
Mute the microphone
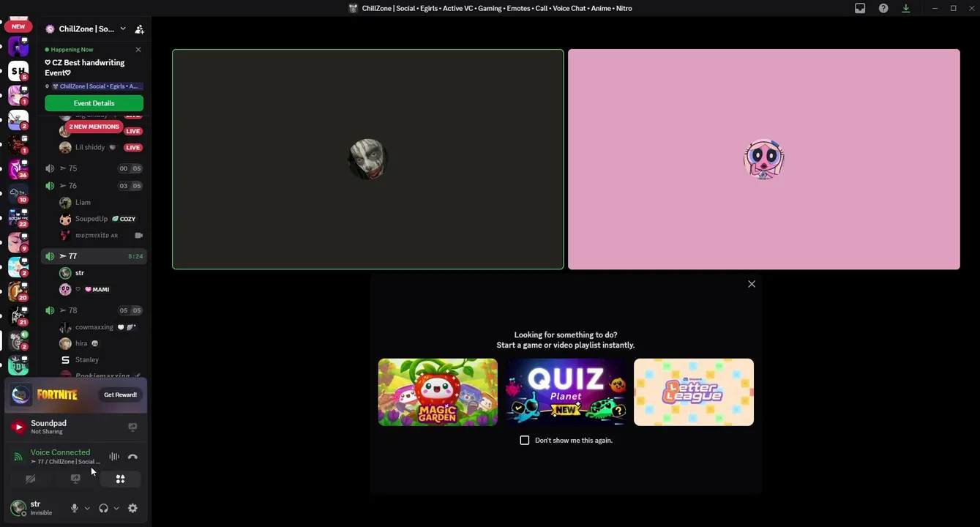pos(74,508)
